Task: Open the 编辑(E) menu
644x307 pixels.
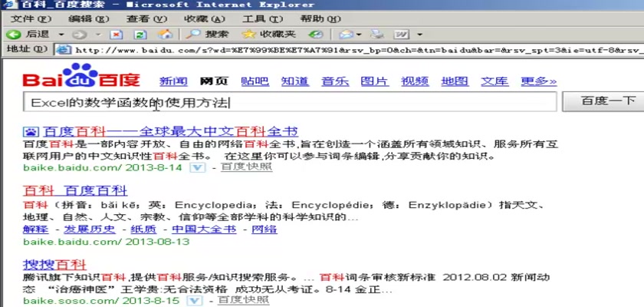Action: (x=89, y=19)
